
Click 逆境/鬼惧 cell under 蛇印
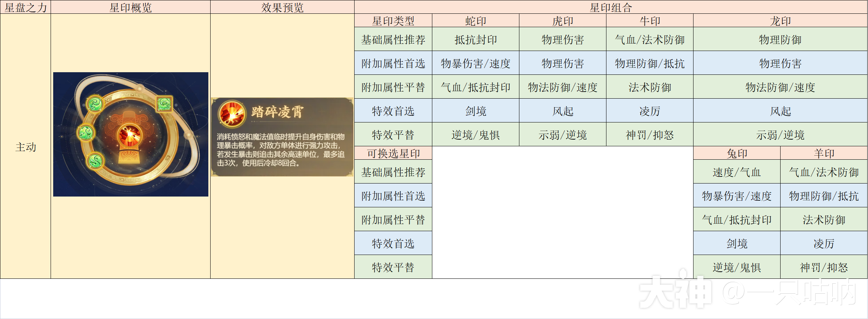[476, 135]
